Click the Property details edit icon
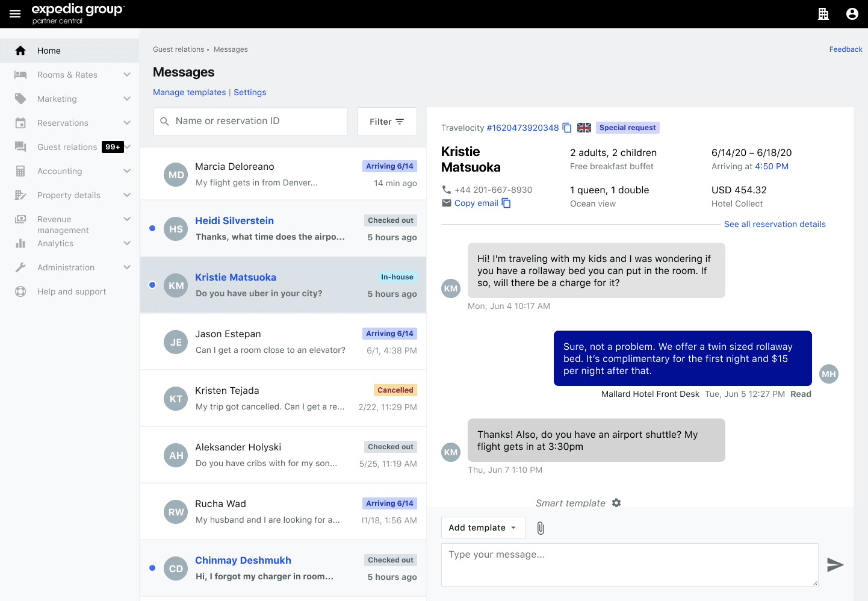868x601 pixels. [20, 195]
